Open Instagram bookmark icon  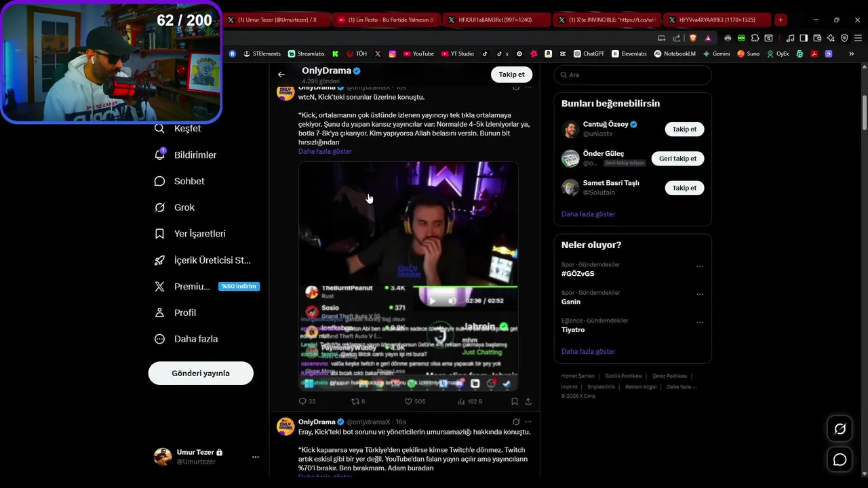392,54
